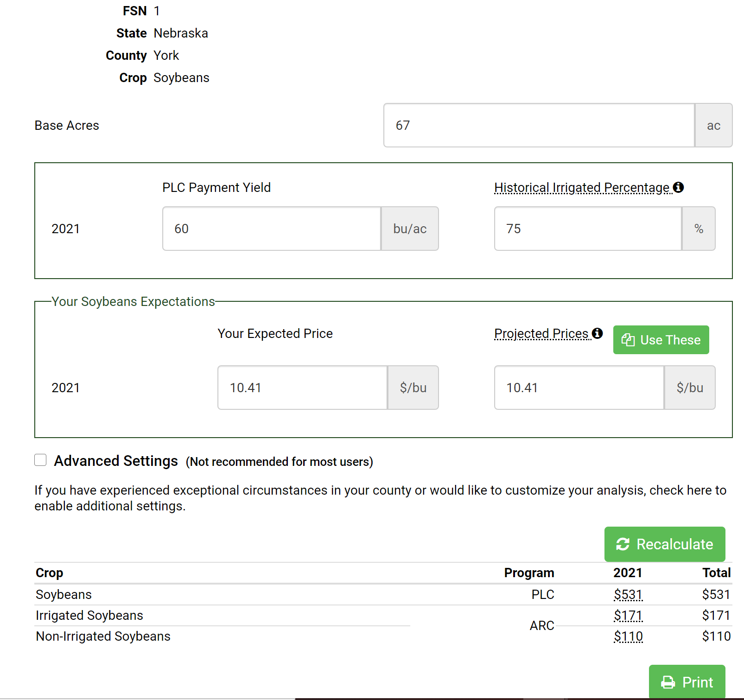Click the Print button
Image resolution: width=744 pixels, height=700 pixels.
[x=687, y=682]
